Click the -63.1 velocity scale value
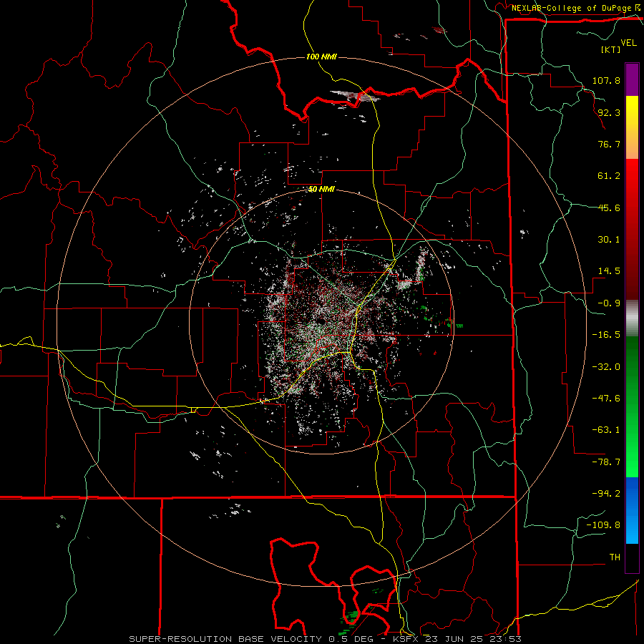This screenshot has width=644, height=644. 606,430
